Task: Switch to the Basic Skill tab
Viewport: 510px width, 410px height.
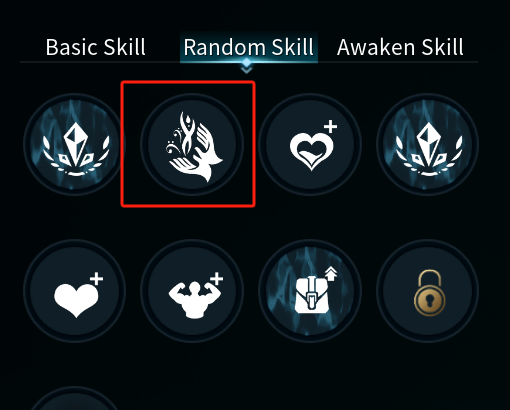Action: [96, 47]
